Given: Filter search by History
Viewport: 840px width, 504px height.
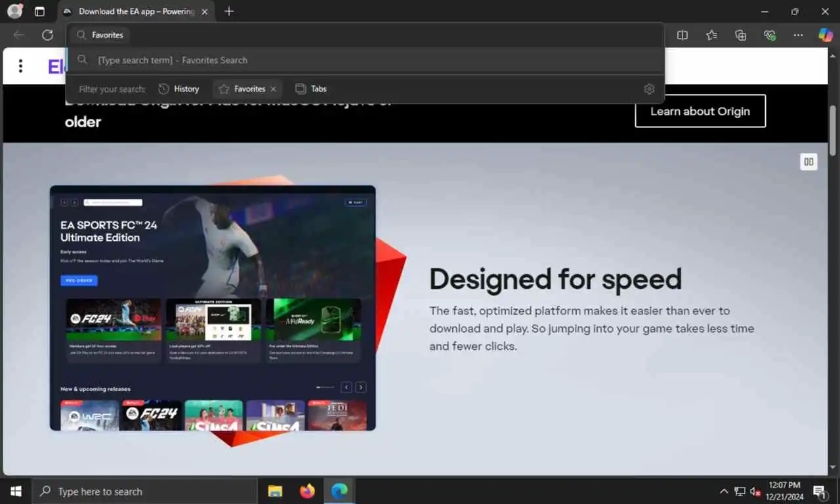Looking at the screenshot, I should click(x=178, y=89).
